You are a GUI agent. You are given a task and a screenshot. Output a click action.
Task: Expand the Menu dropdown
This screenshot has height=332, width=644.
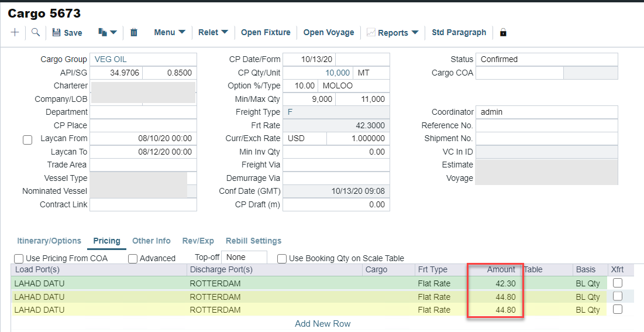tap(170, 33)
